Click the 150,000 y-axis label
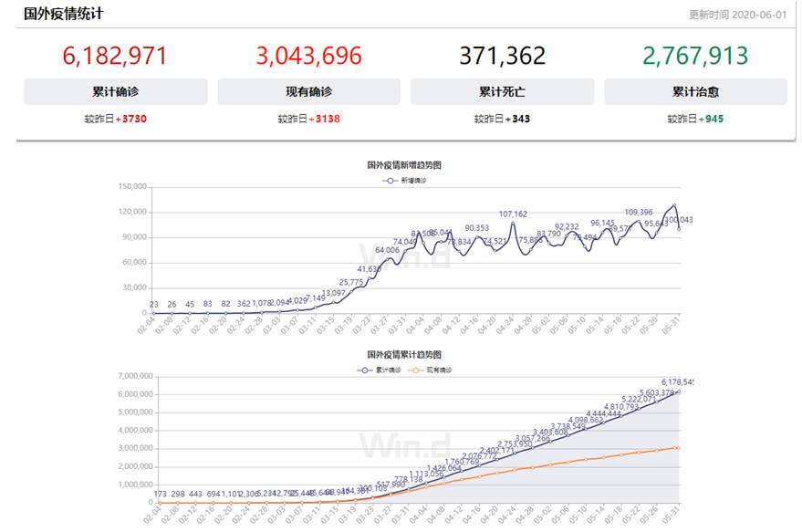Image resolution: width=802 pixels, height=532 pixels. pyautogui.click(x=132, y=186)
